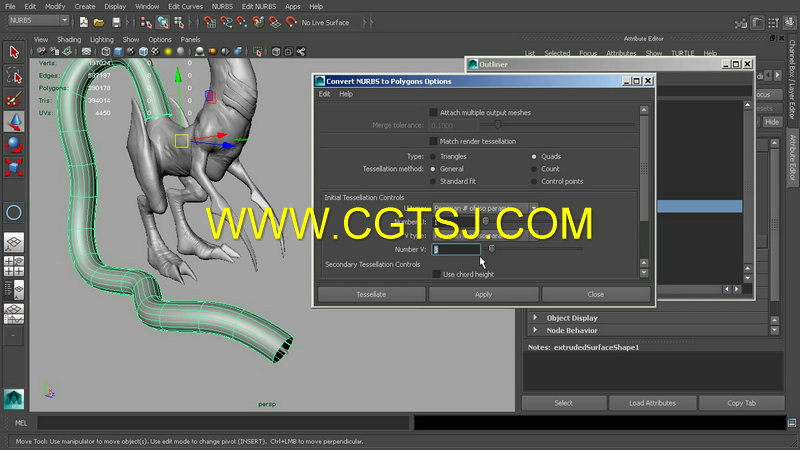Toggle Attach multiple output meshes checkbox
800x450 pixels.
click(x=433, y=112)
